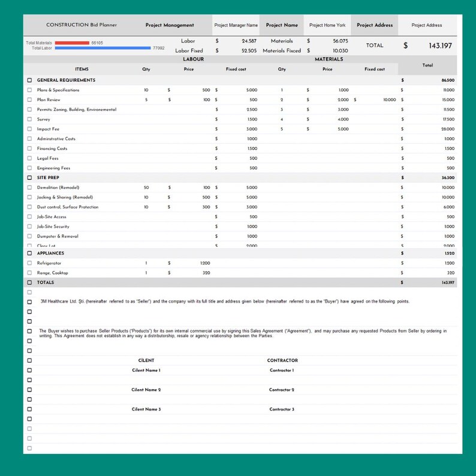476x476 pixels.
Task: Check the box on Cilent Name 2 row
Action: [29, 390]
